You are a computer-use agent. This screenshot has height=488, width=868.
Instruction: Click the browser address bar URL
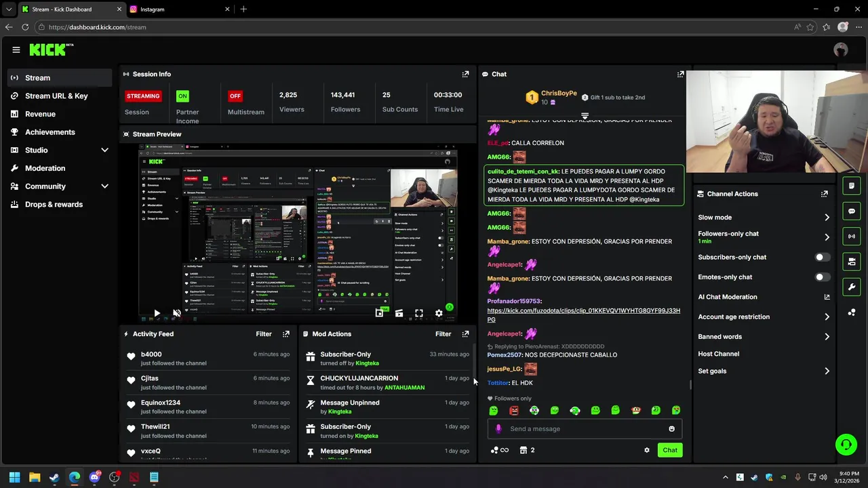97,27
